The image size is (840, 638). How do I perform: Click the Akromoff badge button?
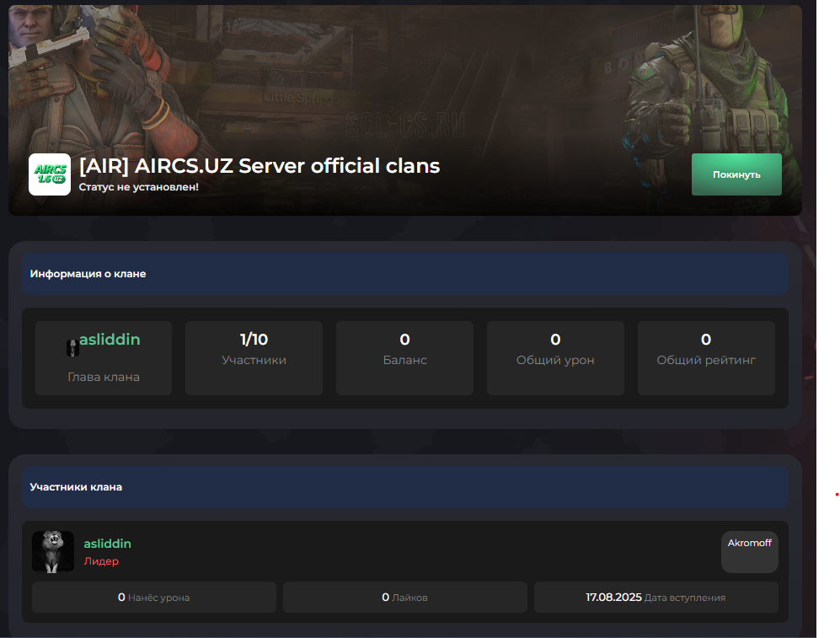(750, 552)
